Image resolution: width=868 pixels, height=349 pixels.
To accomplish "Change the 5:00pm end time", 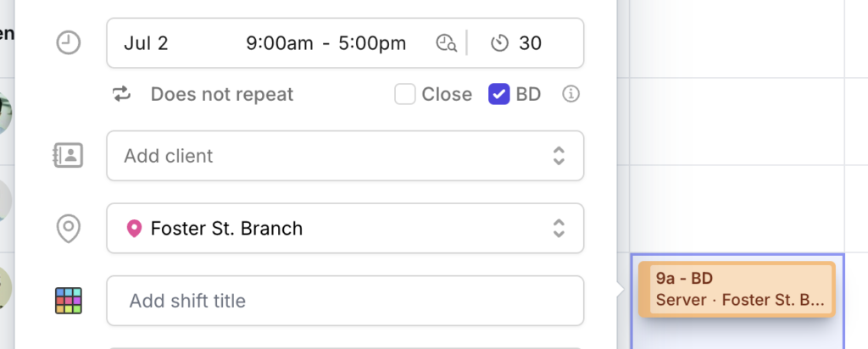I will [x=372, y=43].
